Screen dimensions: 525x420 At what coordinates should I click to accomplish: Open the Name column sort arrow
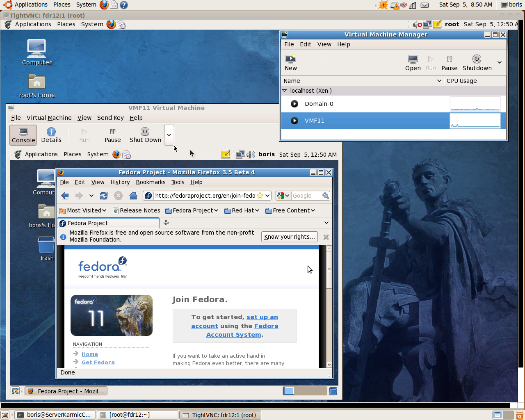439,81
